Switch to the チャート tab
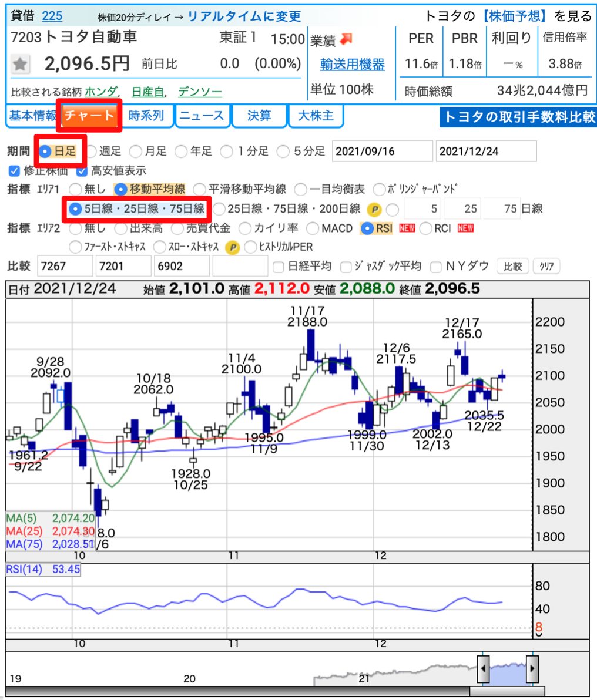Screen dimensions: 597x700 89,116
